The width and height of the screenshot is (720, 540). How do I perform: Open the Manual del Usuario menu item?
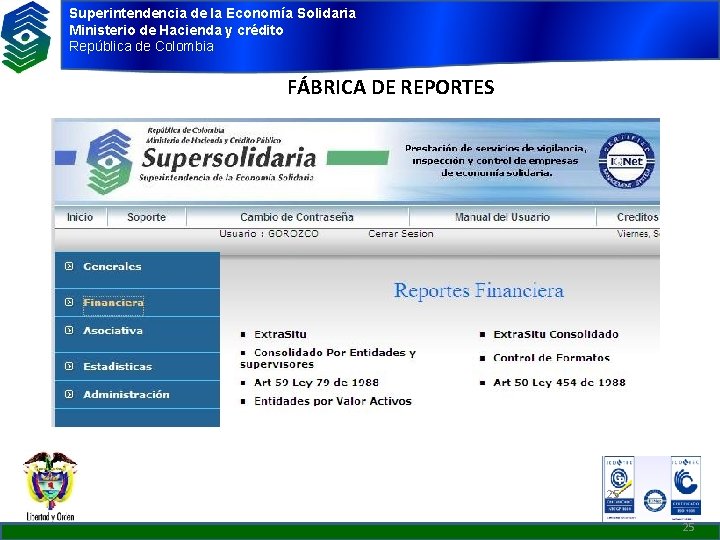coord(502,217)
